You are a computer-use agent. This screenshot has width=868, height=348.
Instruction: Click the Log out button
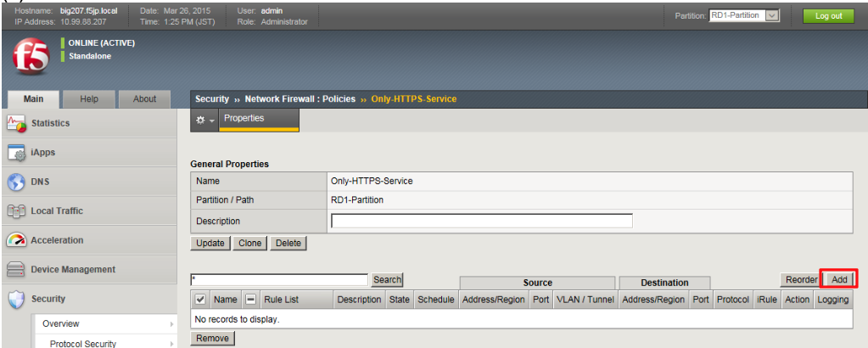click(828, 15)
